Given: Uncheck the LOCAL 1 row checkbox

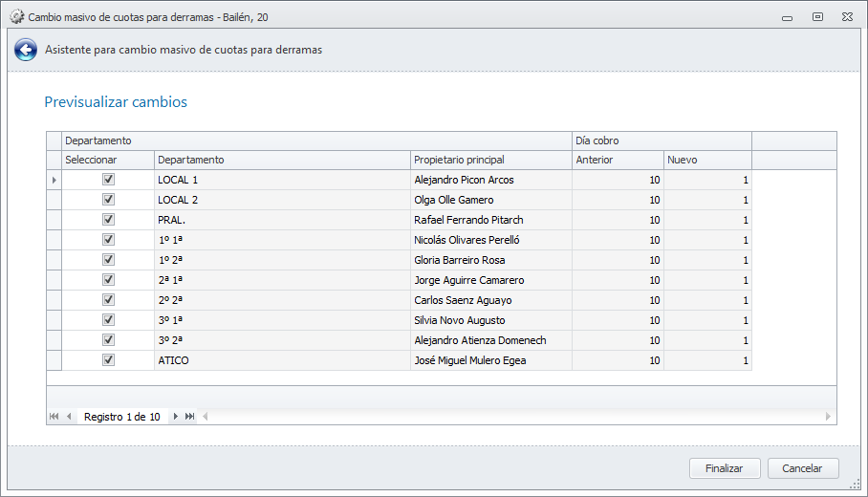Looking at the screenshot, I should [x=108, y=180].
